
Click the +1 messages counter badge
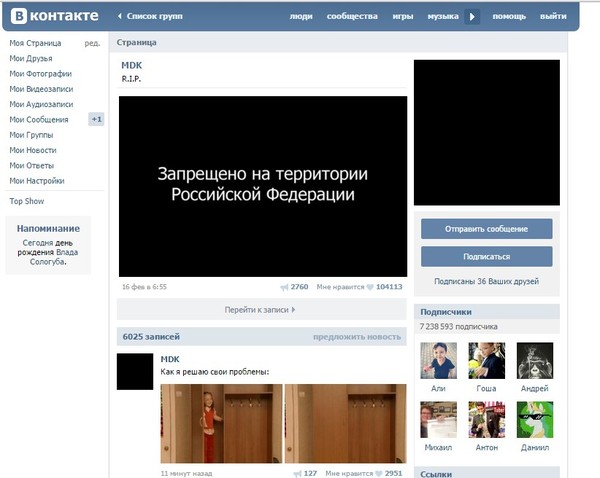(x=96, y=119)
